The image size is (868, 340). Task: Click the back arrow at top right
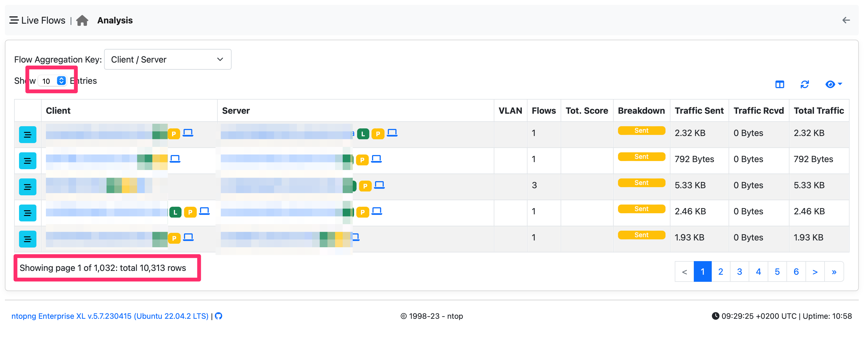click(x=846, y=20)
